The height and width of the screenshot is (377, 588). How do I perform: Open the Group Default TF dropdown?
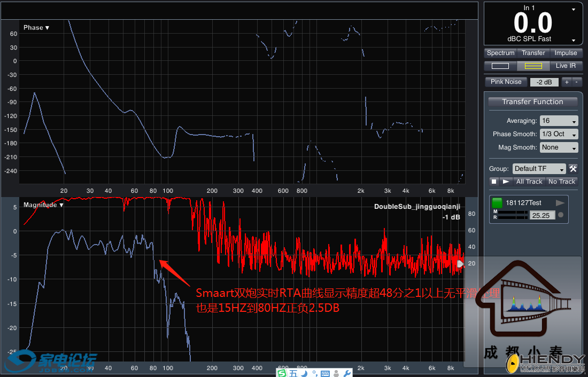point(539,169)
